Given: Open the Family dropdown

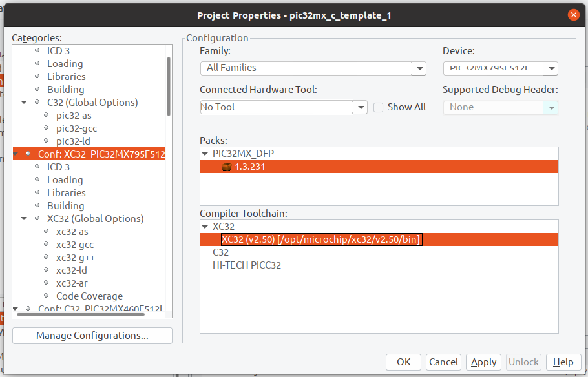Looking at the screenshot, I should pyautogui.click(x=419, y=68).
